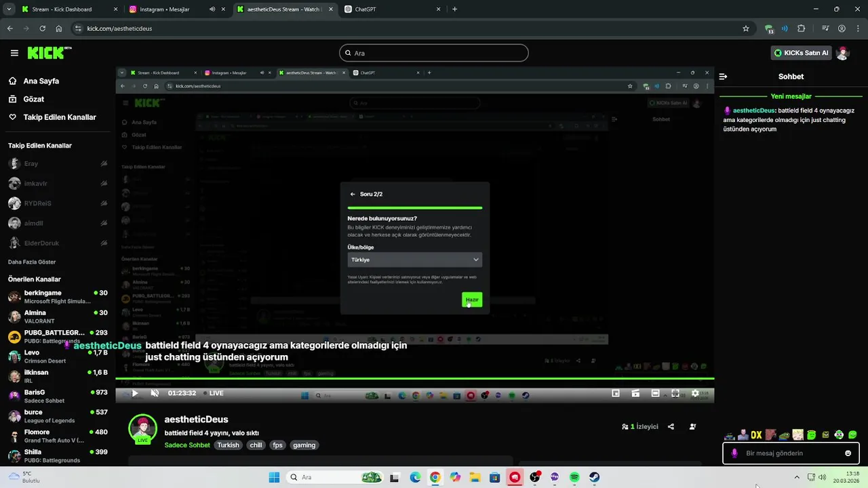This screenshot has width=868, height=488.
Task: Open OBS Studio from the taskbar
Action: [535, 477]
